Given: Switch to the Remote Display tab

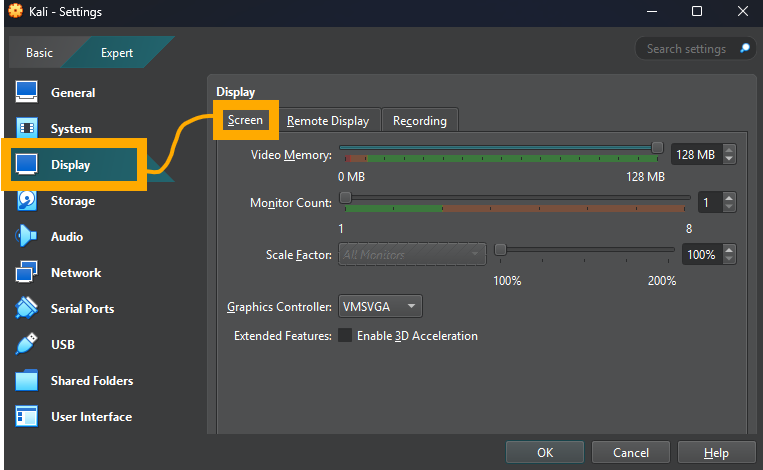Looking at the screenshot, I should 328,121.
